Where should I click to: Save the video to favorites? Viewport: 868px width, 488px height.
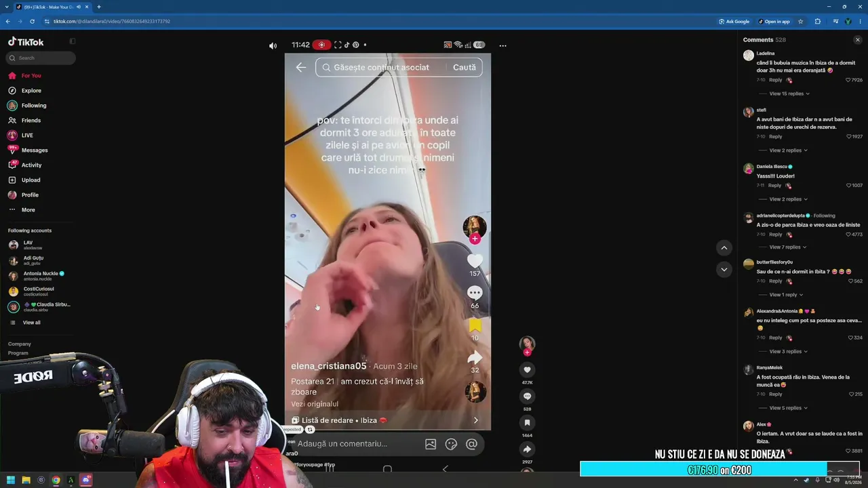pos(527,423)
